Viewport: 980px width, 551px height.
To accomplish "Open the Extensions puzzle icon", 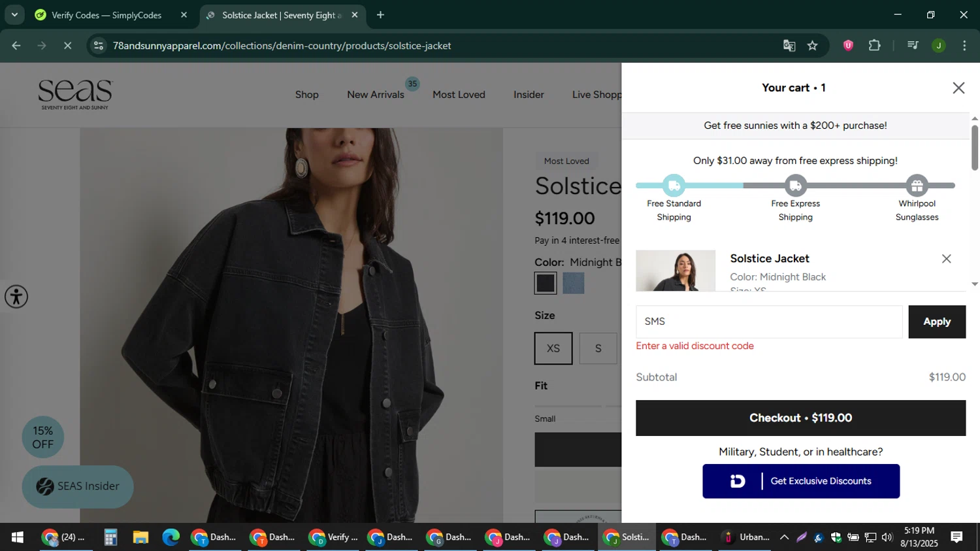I will click(x=874, y=45).
